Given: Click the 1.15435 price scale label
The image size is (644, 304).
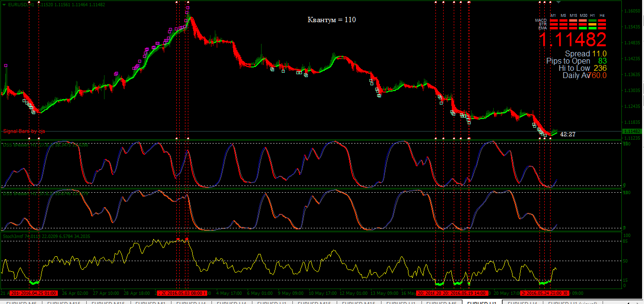Looking at the screenshot, I should (632, 27).
